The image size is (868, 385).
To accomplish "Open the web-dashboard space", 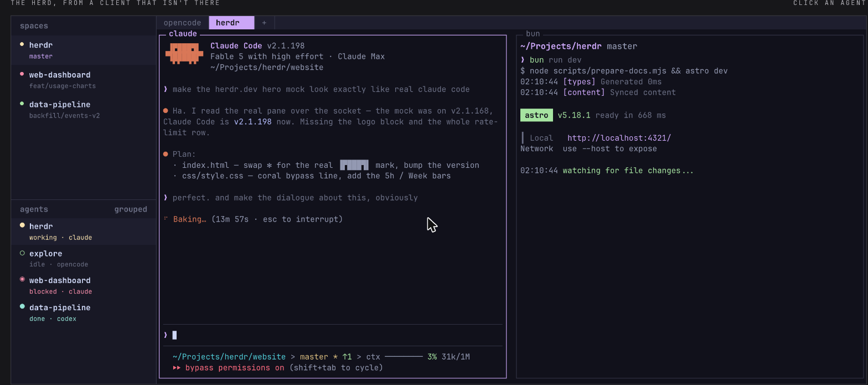I will click(84, 80).
